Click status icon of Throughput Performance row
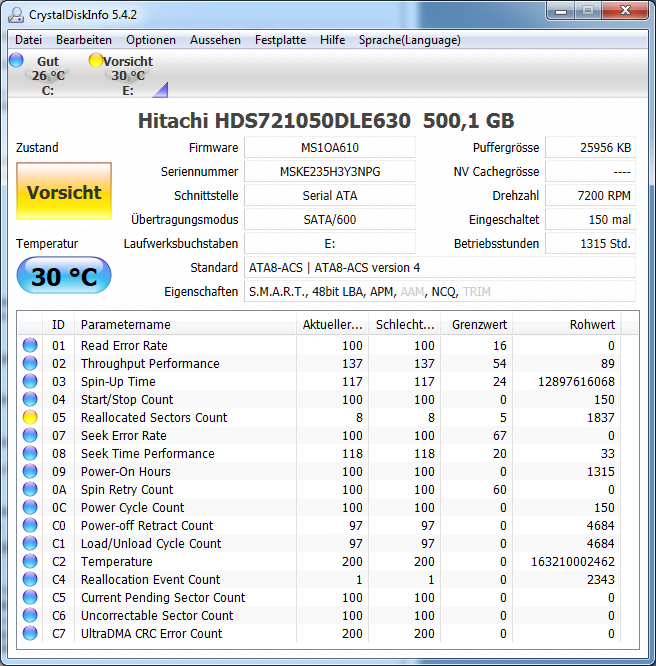 30,363
